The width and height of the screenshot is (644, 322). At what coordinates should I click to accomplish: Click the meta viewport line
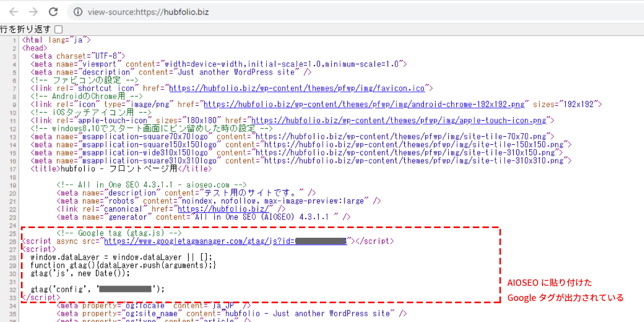pos(218,64)
